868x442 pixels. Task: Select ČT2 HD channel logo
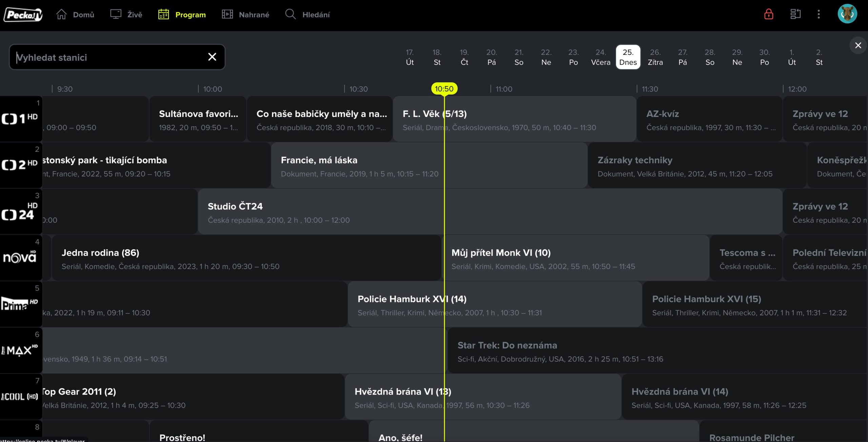pos(21,165)
